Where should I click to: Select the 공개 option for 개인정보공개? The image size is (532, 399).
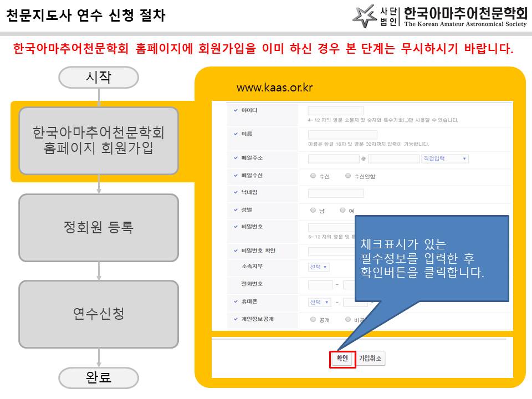pyautogui.click(x=312, y=319)
